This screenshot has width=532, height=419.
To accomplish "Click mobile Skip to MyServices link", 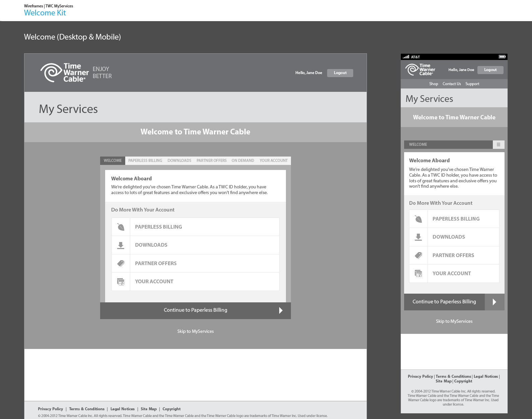I will coord(454,321).
